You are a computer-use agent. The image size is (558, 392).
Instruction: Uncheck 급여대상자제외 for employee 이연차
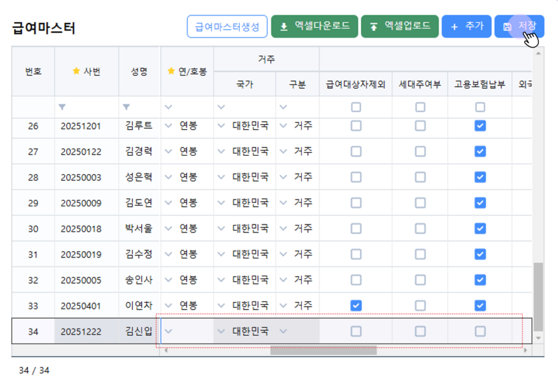tap(356, 305)
